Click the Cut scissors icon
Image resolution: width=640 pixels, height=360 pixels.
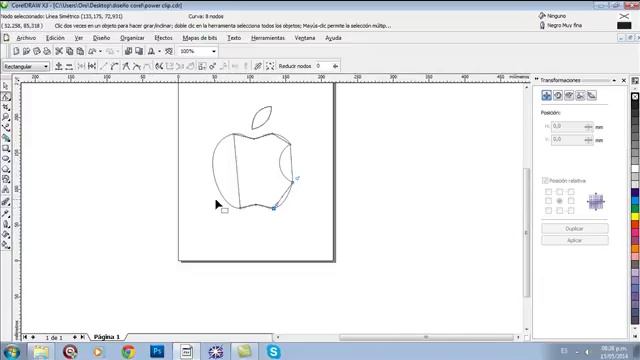[x=59, y=51]
